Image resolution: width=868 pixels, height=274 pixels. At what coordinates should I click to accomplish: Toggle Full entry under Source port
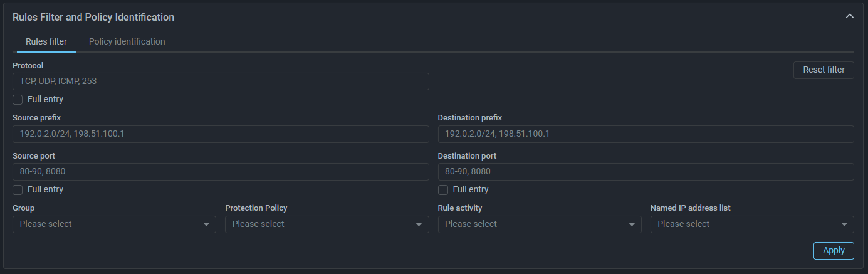pyautogui.click(x=18, y=189)
